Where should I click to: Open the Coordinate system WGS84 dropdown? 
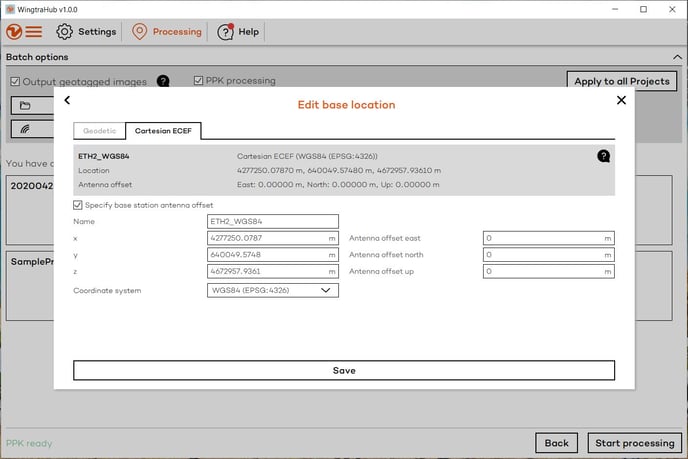coord(272,290)
